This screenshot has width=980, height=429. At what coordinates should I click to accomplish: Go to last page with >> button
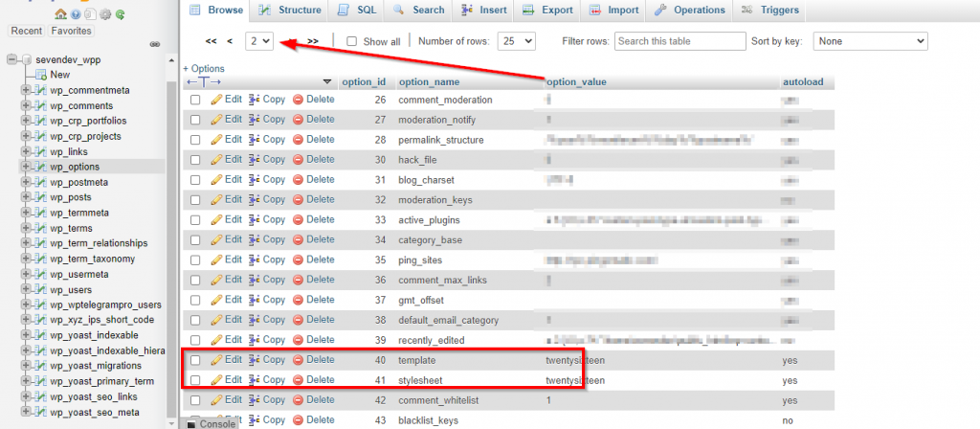point(313,41)
